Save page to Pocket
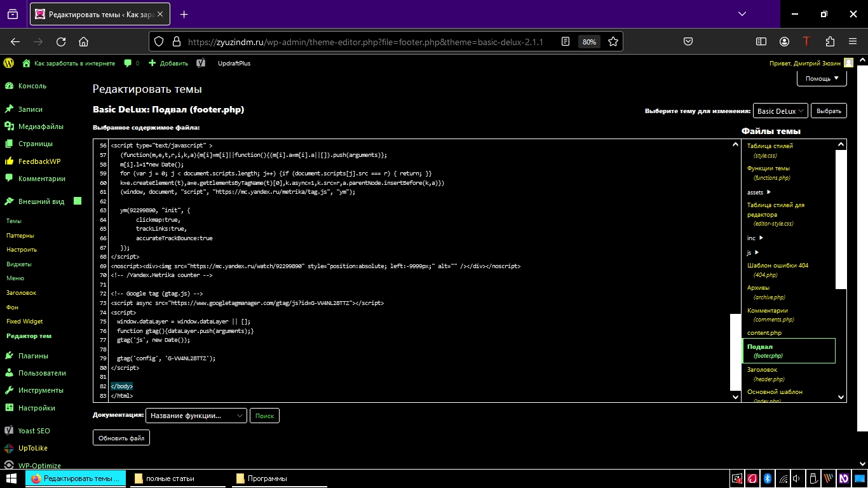 click(688, 42)
